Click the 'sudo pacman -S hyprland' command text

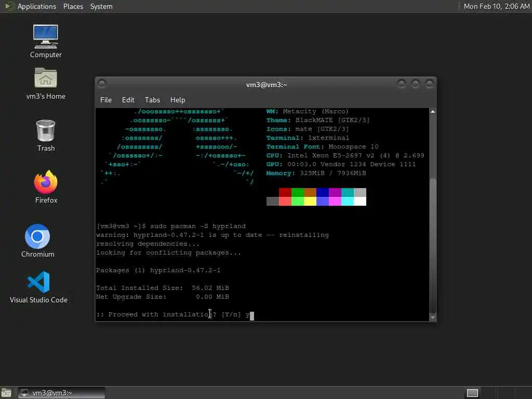tap(198, 227)
